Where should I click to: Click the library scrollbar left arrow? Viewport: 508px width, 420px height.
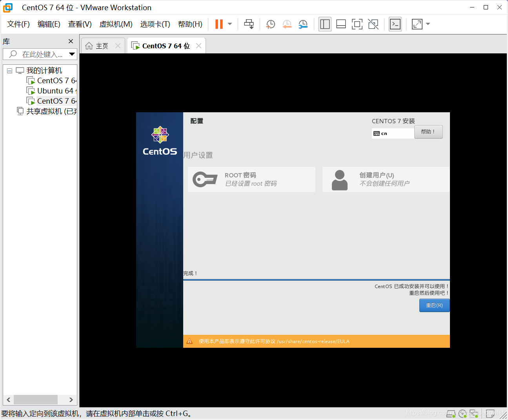(8, 400)
